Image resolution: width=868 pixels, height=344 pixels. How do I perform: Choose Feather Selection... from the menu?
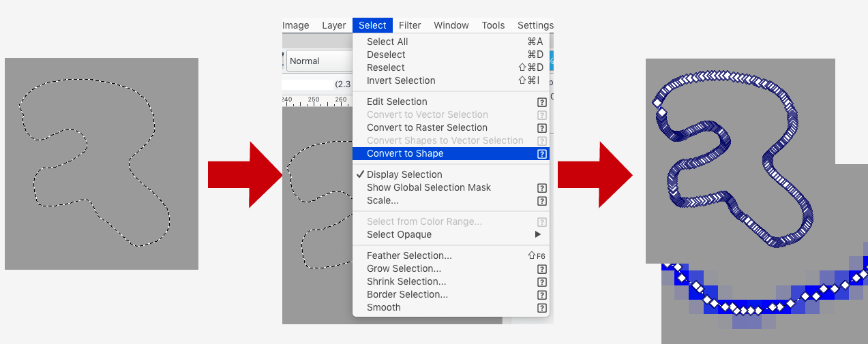tap(409, 255)
